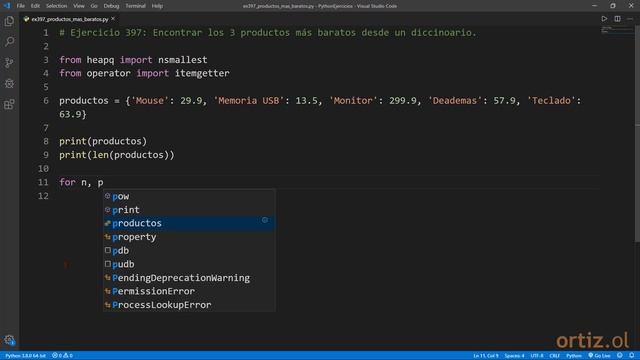This screenshot has height=360, width=640.
Task: Select the Python interpreter in the status bar
Action: pyautogui.click(x=25, y=356)
